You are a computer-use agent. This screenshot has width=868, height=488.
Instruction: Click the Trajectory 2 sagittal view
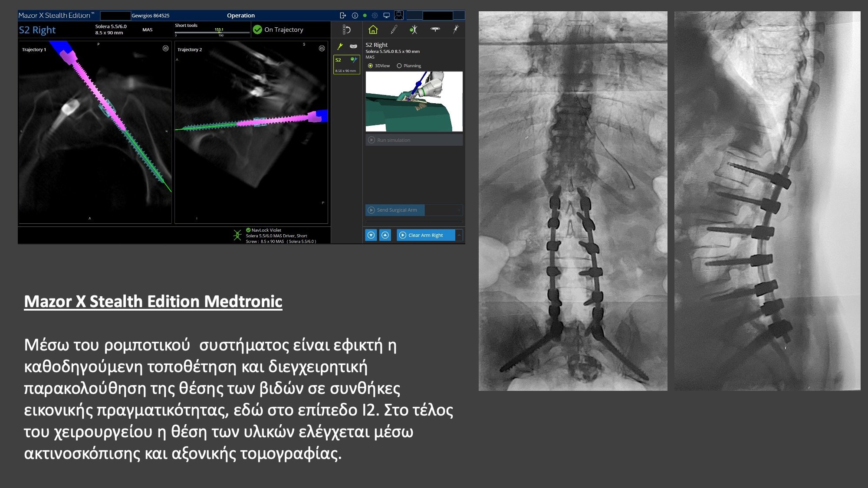coord(251,132)
